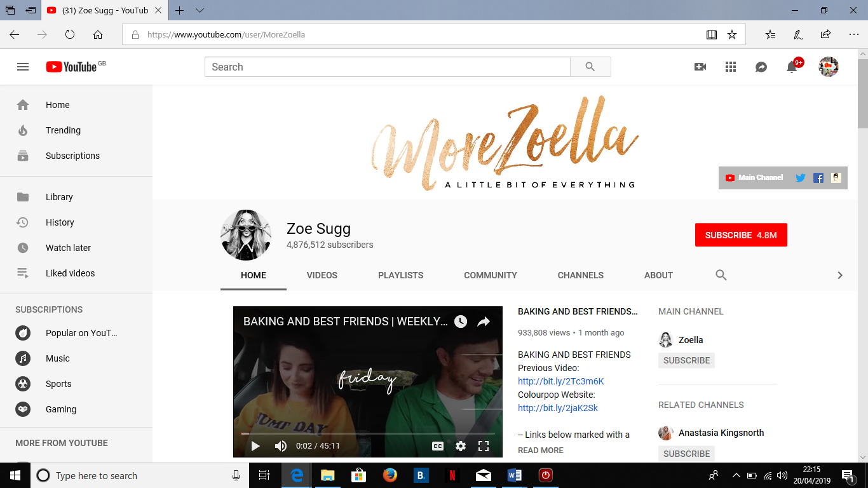The image size is (868, 488).
Task: Show hidden system tray icons
Action: click(736, 475)
